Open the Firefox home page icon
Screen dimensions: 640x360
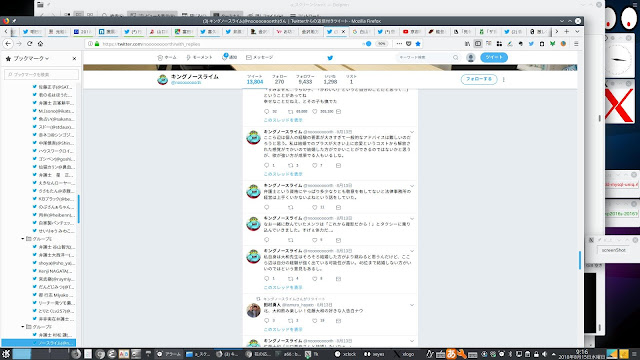coord(40,44)
